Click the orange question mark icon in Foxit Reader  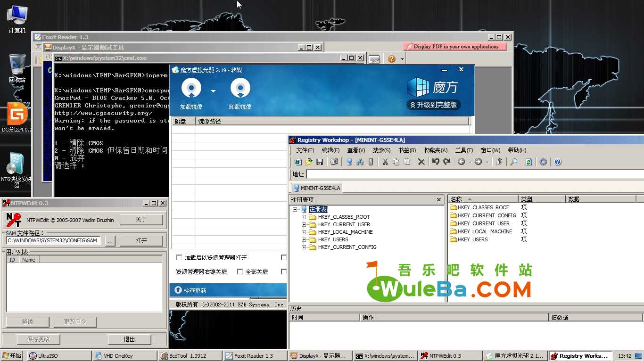tap(392, 59)
